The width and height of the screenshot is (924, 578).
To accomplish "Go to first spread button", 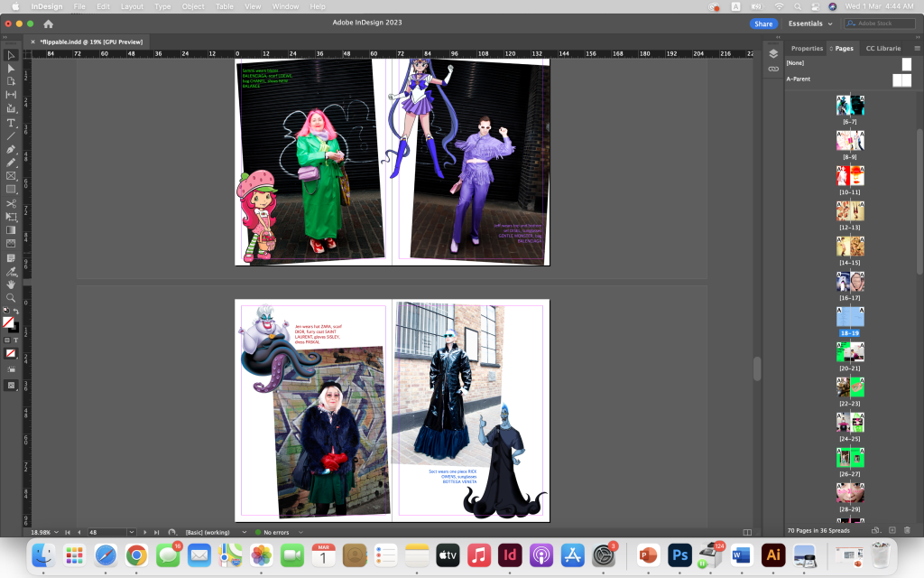I will pyautogui.click(x=68, y=532).
